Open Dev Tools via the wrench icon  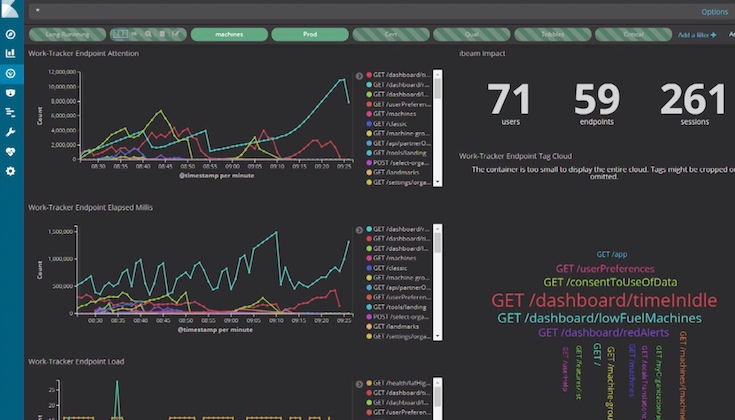[x=10, y=132]
